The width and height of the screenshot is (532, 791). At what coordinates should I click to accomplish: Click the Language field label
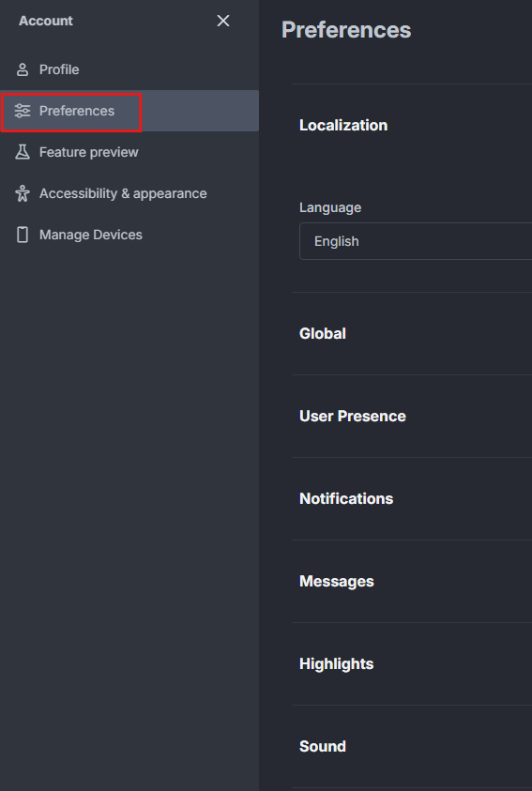click(x=330, y=208)
